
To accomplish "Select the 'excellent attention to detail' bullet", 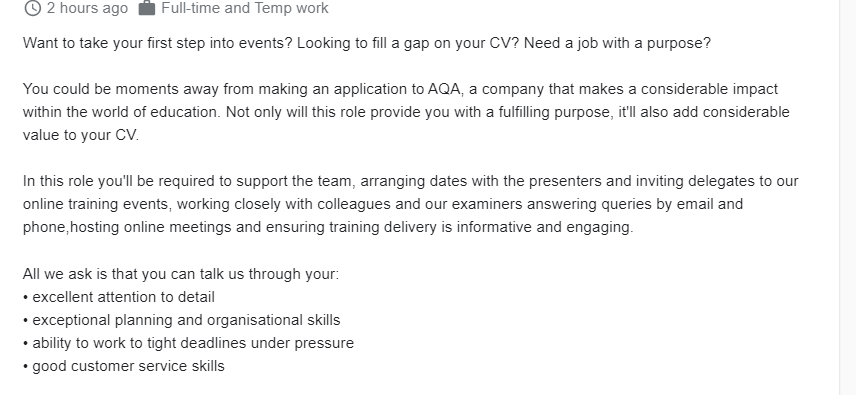I will tap(119, 297).
